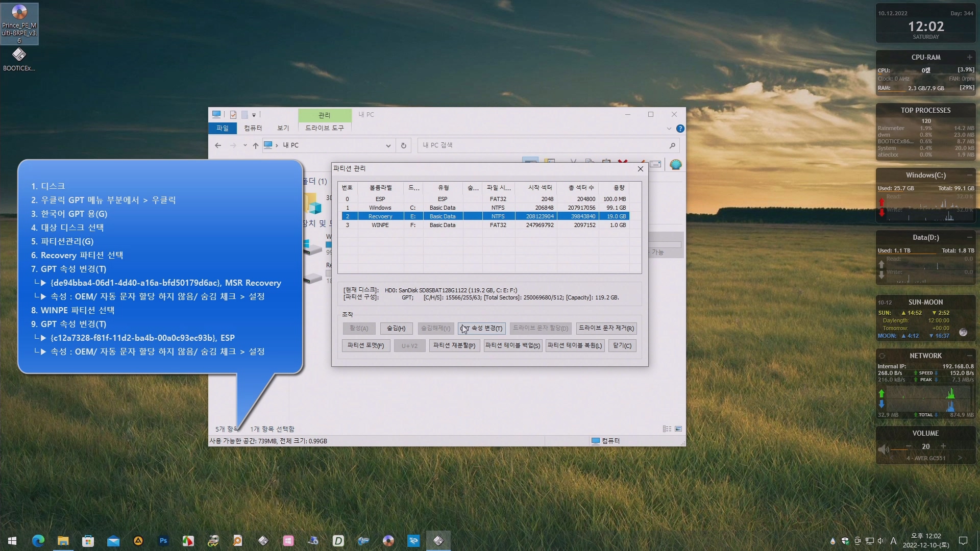Decrease volume with the minus control
Viewport: 980px width, 551px height.
point(909,446)
